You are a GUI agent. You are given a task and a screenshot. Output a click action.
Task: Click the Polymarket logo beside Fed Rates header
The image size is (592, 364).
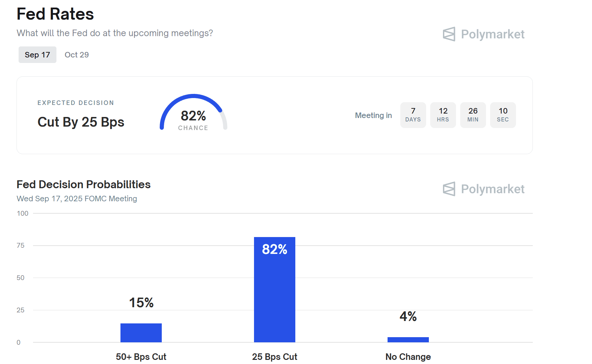[484, 34]
